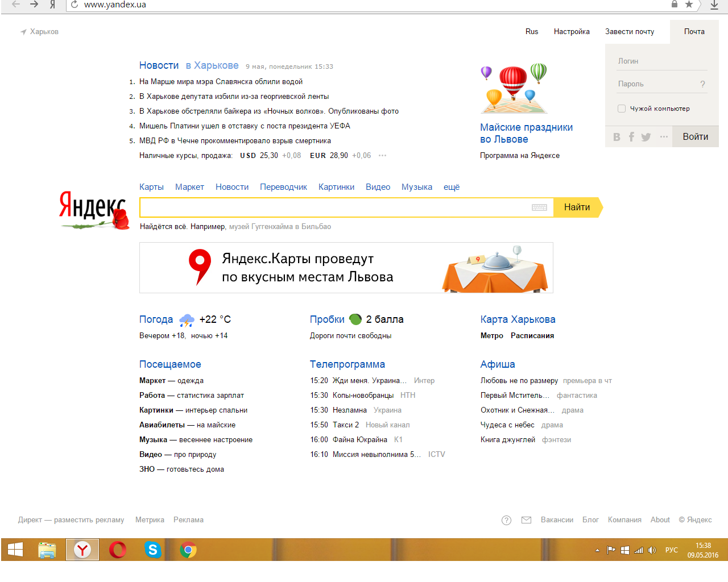Open the 'Маркет' service tab

coord(189,187)
